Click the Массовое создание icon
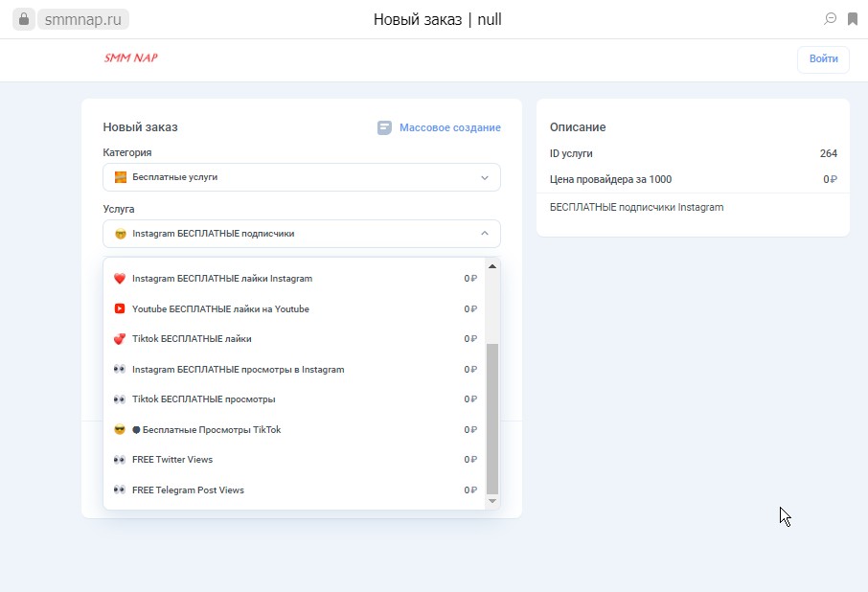This screenshot has width=868, height=592. [x=384, y=127]
